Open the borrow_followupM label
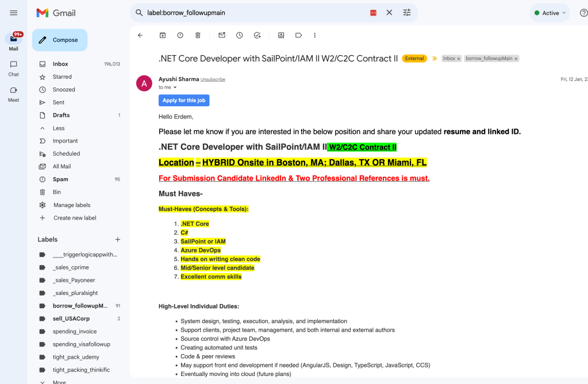The width and height of the screenshot is (588, 384). [80, 306]
